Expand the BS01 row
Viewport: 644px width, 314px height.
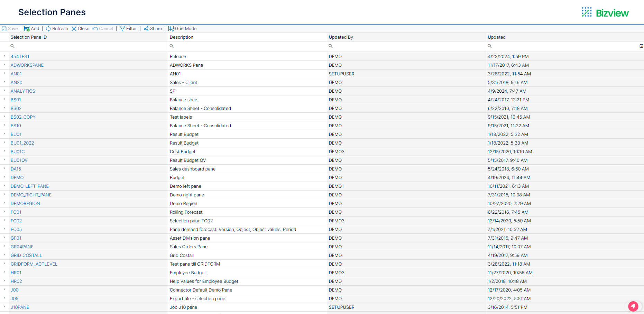(4, 100)
